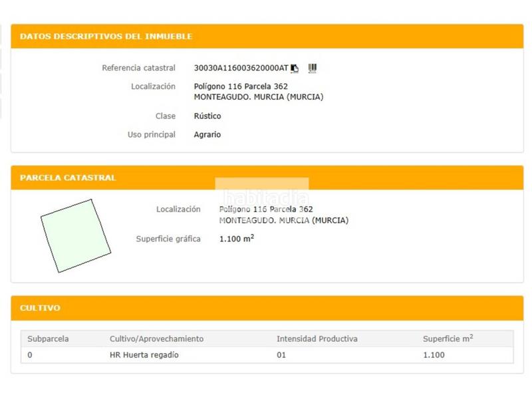Click the barcode icon beside the cadastral reference
This screenshot has width=532, height=399.
coord(313,68)
